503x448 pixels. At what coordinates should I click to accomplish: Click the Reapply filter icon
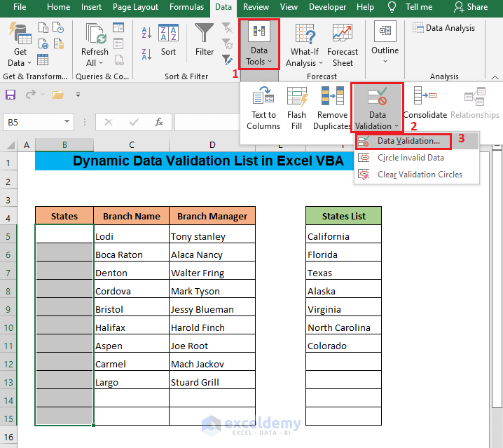[227, 43]
